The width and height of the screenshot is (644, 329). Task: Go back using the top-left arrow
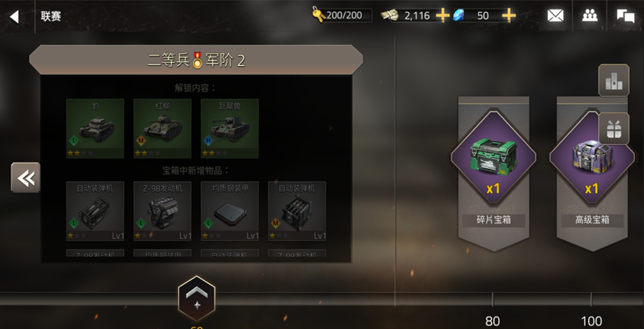coord(14,16)
